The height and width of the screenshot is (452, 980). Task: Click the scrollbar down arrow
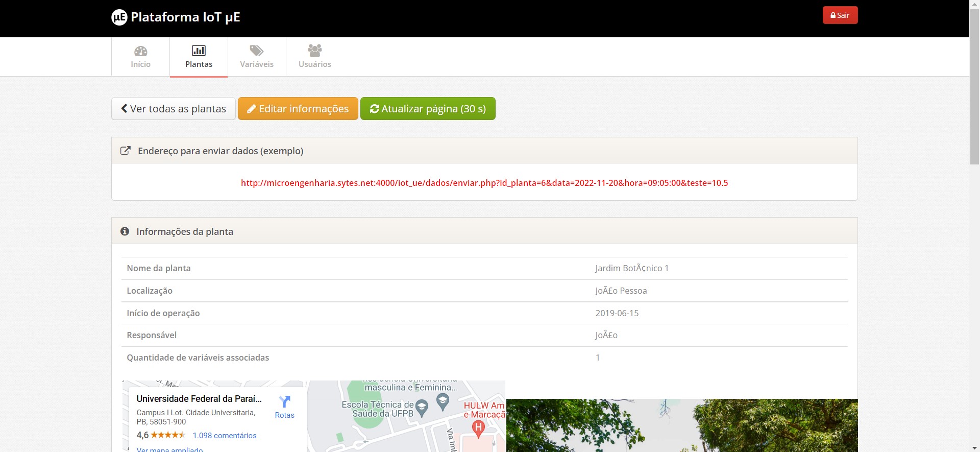pyautogui.click(x=974, y=447)
